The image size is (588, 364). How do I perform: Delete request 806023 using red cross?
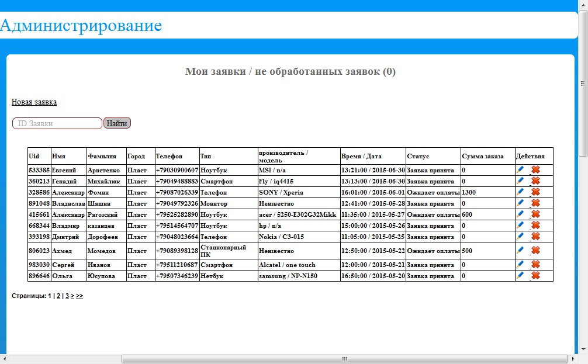(x=535, y=250)
